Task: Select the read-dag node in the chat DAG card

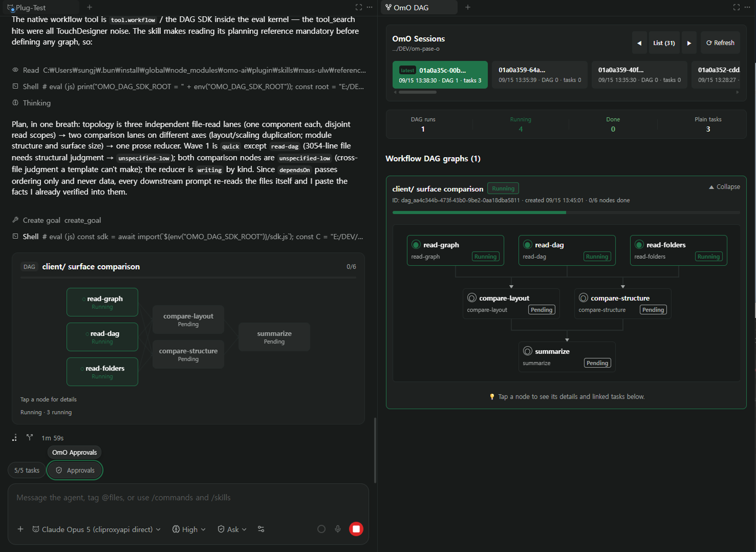Action: tap(102, 337)
